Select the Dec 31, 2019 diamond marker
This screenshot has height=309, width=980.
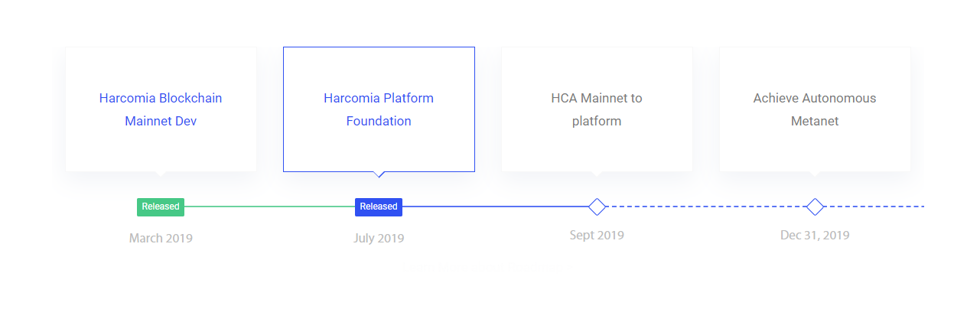(x=815, y=207)
